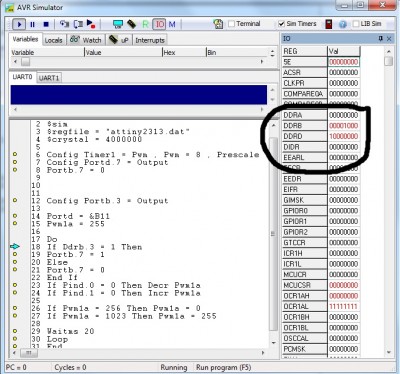Viewport: 400px width, 374px height.
Task: Click the variables list scroll right arrow
Action: (262, 62)
